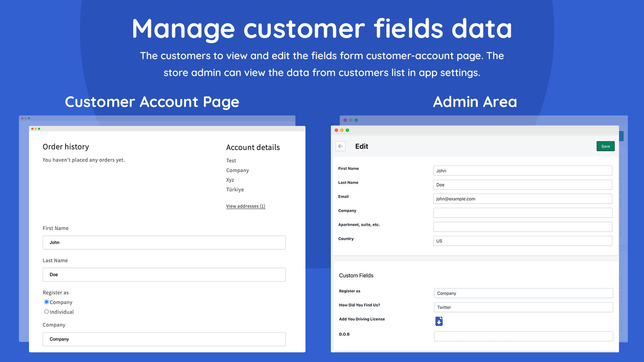Click the red window button in Admin window
Screen dimensions: 644x362
point(336,130)
